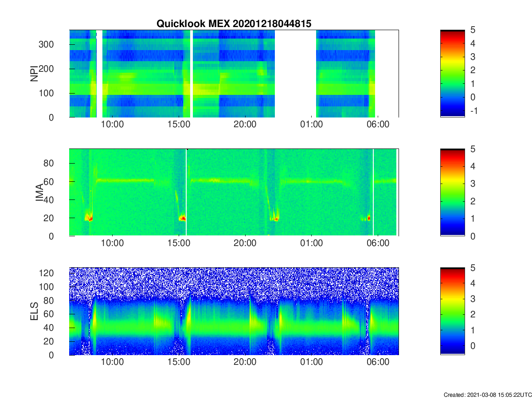Screen dimensions: 532x399
Task: Click the 5 label on IMA colorbar
Action: [472, 149]
